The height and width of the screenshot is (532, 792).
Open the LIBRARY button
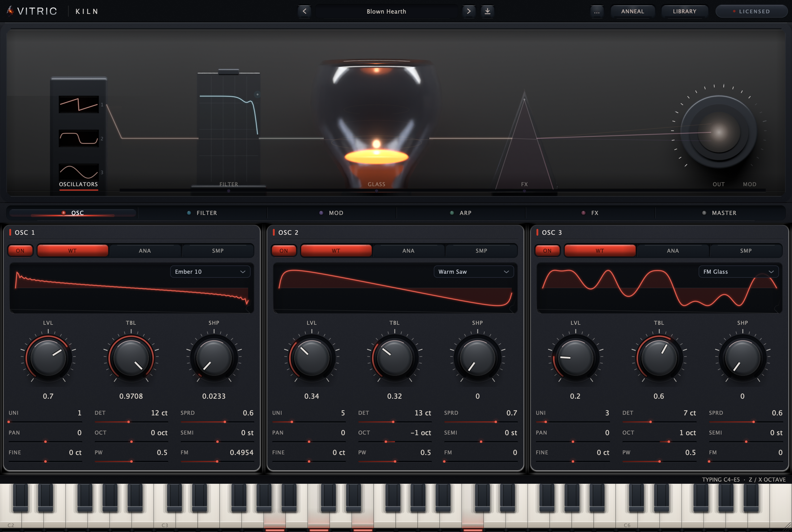click(x=684, y=11)
